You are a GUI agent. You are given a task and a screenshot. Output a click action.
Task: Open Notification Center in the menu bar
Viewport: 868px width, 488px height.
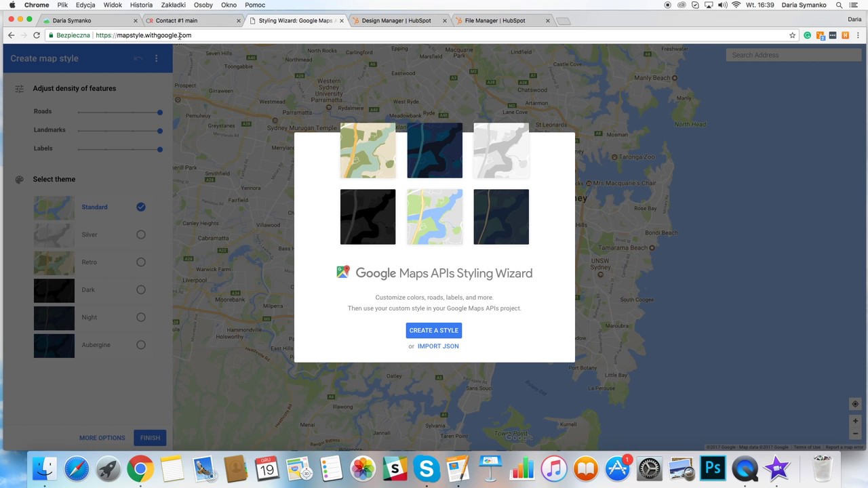854,5
